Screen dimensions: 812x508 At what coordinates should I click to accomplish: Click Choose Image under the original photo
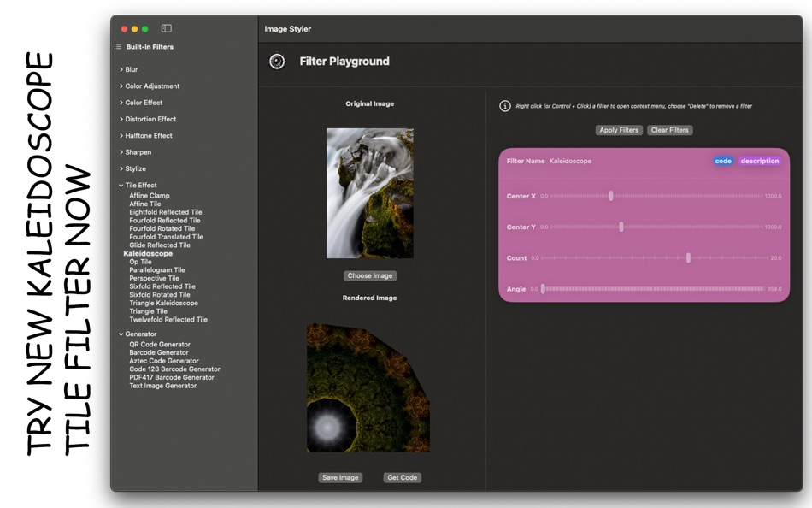click(369, 275)
